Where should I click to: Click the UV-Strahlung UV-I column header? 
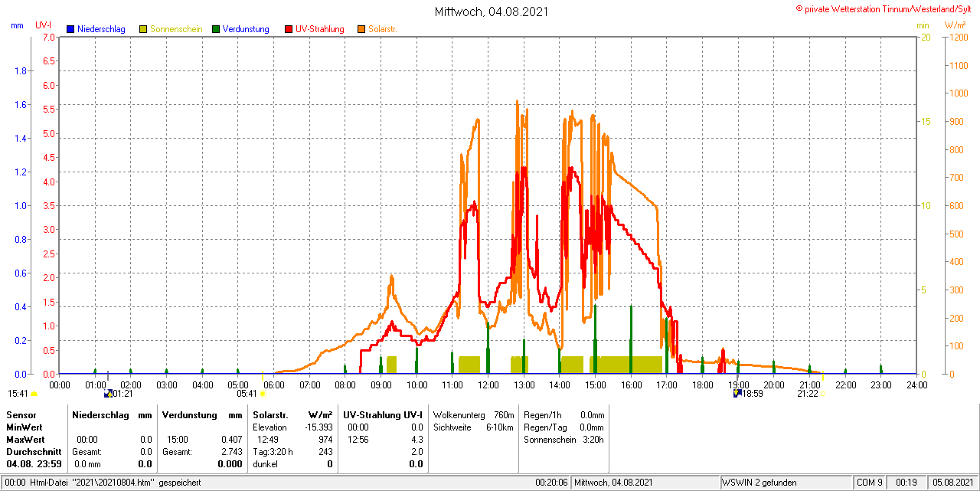pyautogui.click(x=383, y=414)
